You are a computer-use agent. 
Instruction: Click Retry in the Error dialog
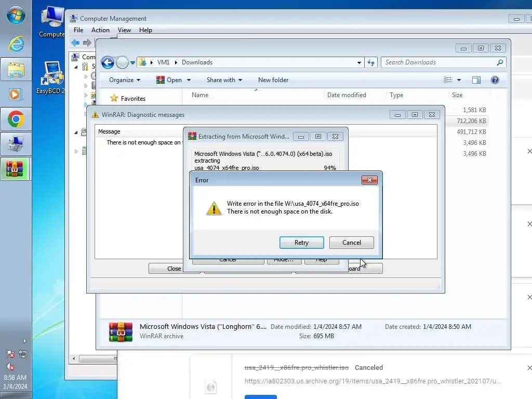pos(301,243)
